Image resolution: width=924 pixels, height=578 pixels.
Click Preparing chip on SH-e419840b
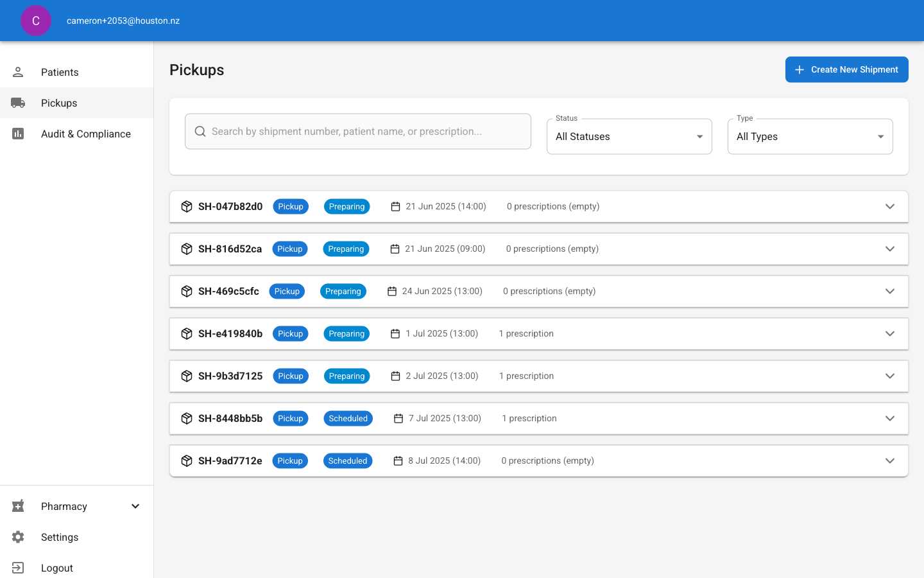(346, 333)
